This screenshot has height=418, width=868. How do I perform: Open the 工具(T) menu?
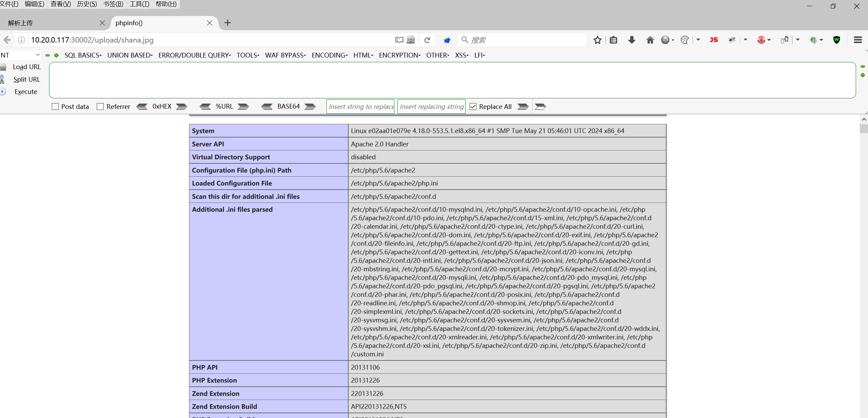pos(139,4)
